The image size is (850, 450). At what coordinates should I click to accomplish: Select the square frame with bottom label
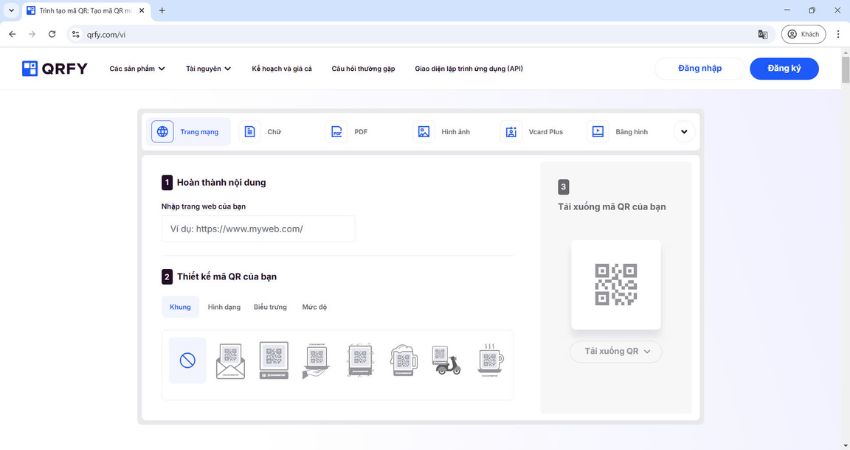coord(274,361)
